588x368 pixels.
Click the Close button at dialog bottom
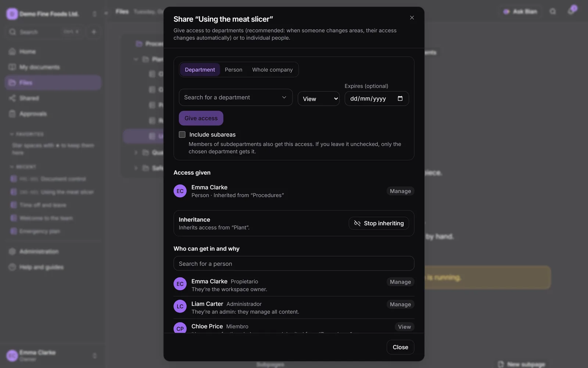400,347
